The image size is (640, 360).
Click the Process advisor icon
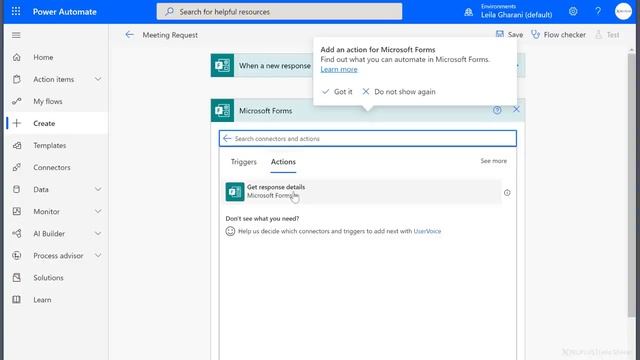tap(17, 256)
